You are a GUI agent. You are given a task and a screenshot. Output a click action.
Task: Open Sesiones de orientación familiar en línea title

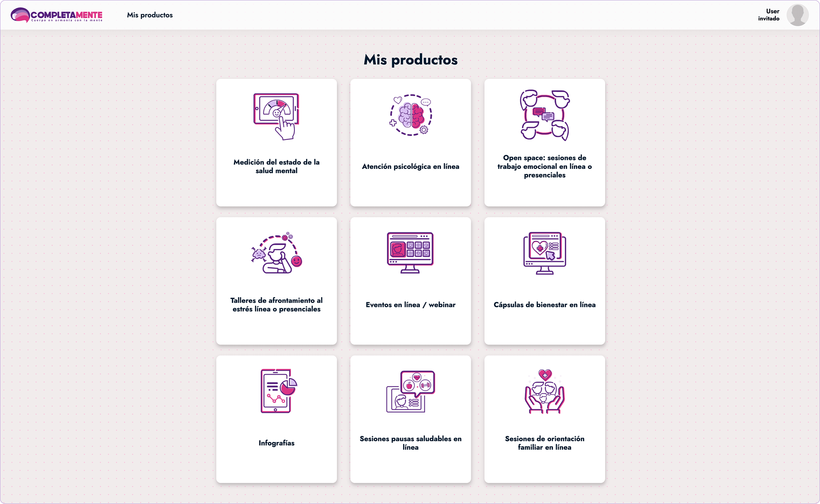coord(545,443)
